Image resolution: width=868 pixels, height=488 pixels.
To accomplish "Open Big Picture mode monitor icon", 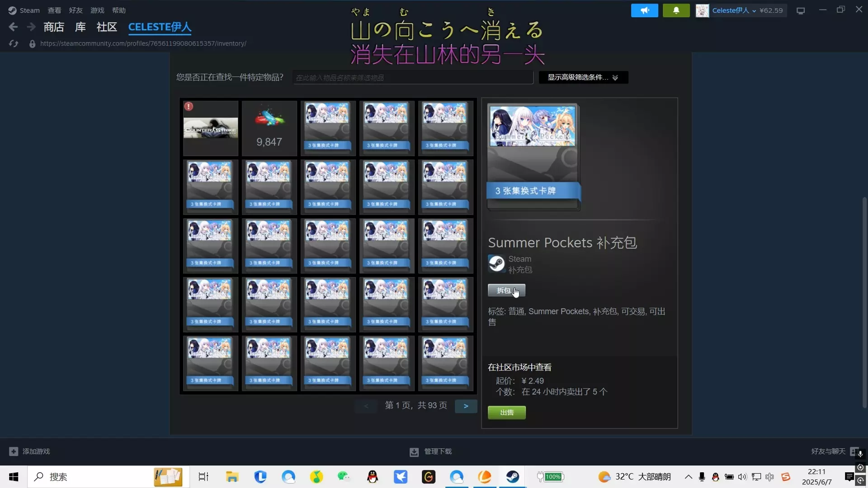I will point(801,11).
